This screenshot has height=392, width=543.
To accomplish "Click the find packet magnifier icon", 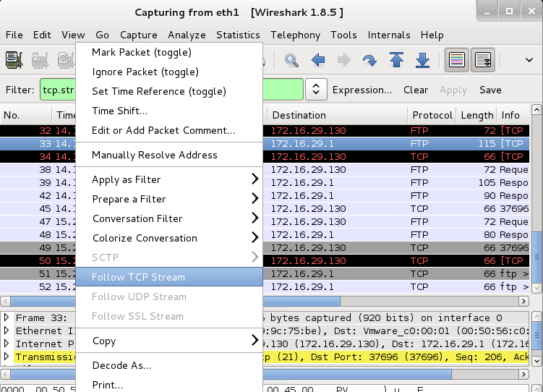I will click(291, 60).
